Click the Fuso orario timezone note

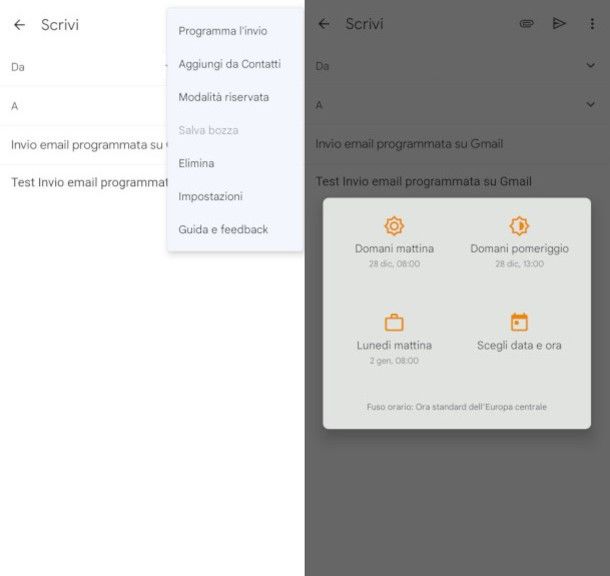tap(456, 407)
